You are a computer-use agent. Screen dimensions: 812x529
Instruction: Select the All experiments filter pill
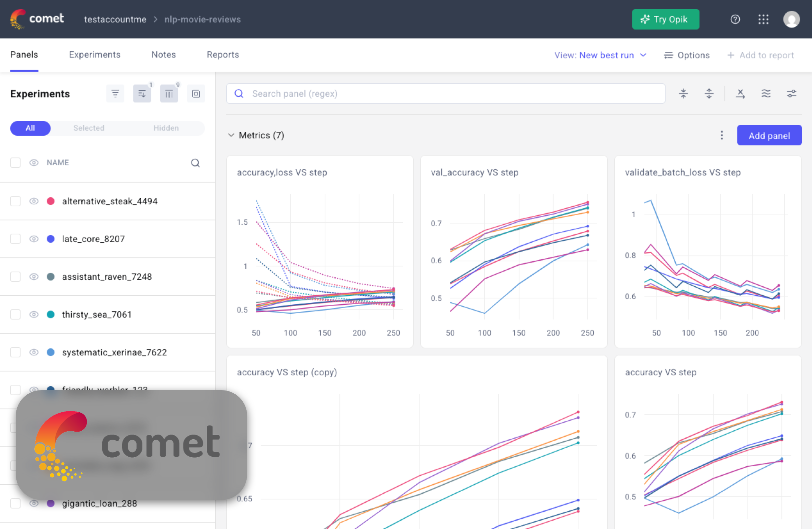coord(30,128)
